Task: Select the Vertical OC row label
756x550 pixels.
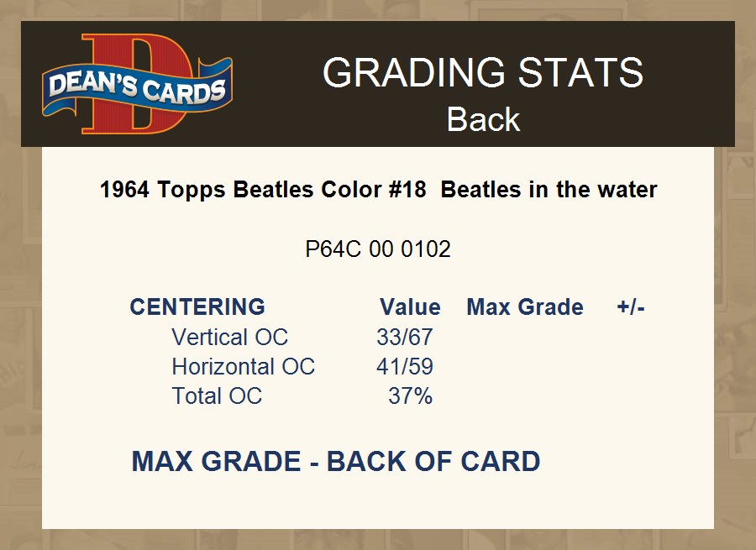Action: (229, 338)
